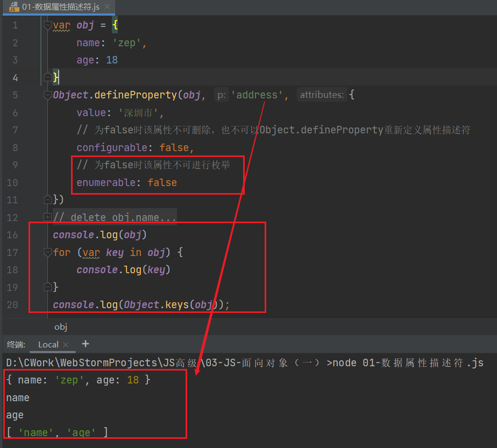
Task: Select the Local terminal tab
Action: coord(48,344)
